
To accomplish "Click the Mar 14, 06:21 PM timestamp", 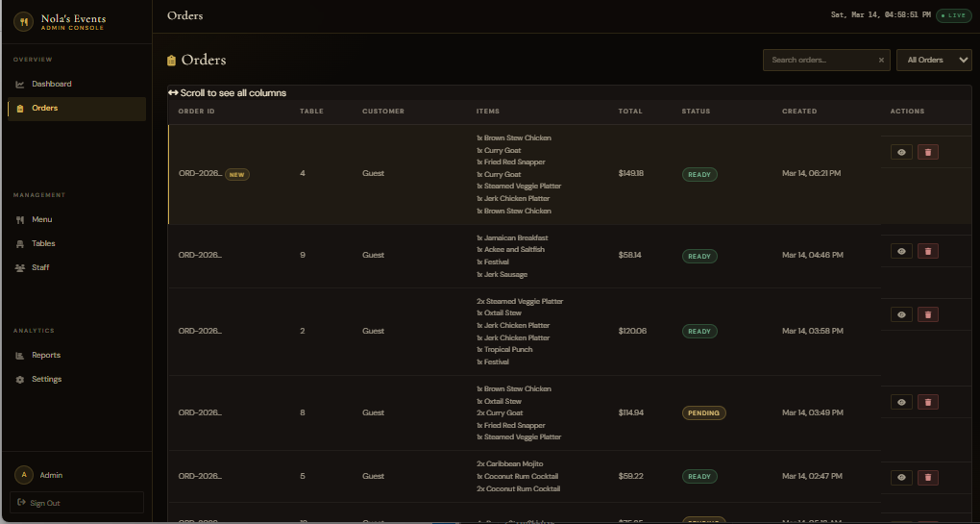I will tap(811, 173).
